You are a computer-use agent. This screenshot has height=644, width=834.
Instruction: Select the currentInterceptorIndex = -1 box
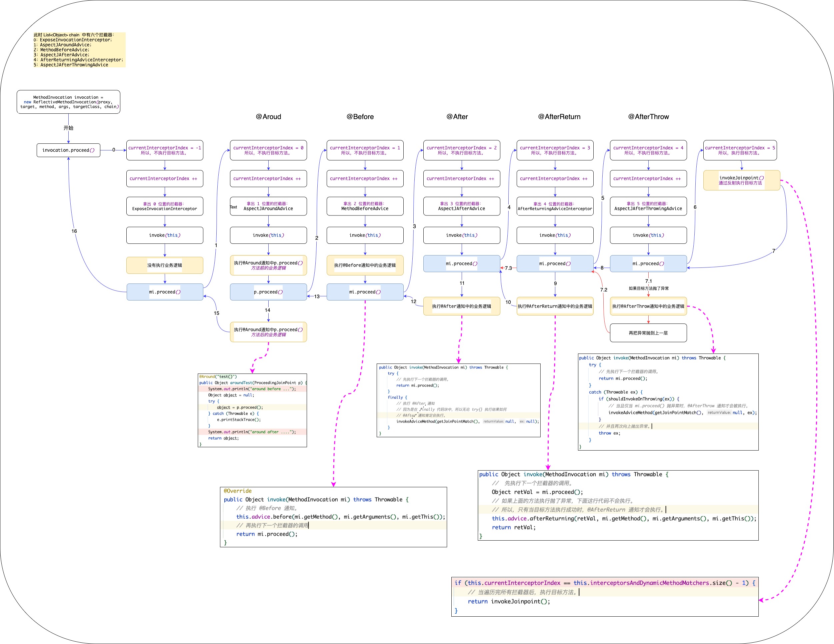[165, 150]
